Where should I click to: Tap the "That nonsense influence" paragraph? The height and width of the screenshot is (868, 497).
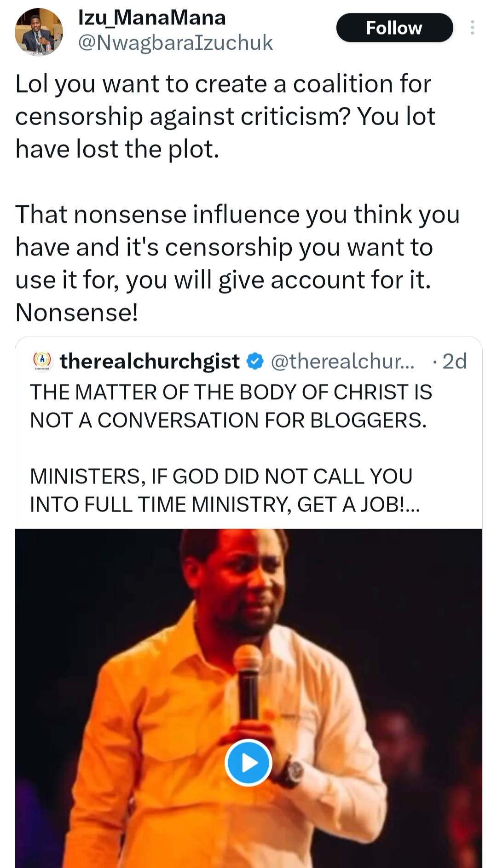click(237, 247)
